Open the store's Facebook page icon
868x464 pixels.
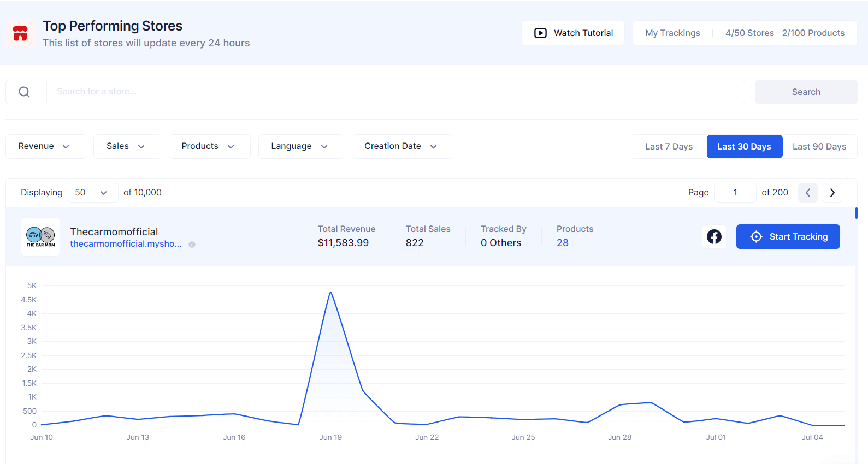[x=714, y=237]
